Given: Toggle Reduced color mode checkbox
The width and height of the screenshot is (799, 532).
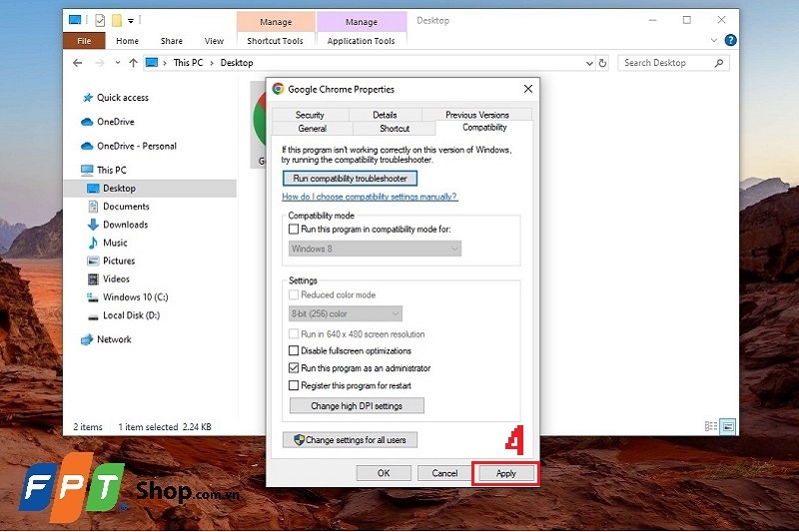Looking at the screenshot, I should click(294, 294).
